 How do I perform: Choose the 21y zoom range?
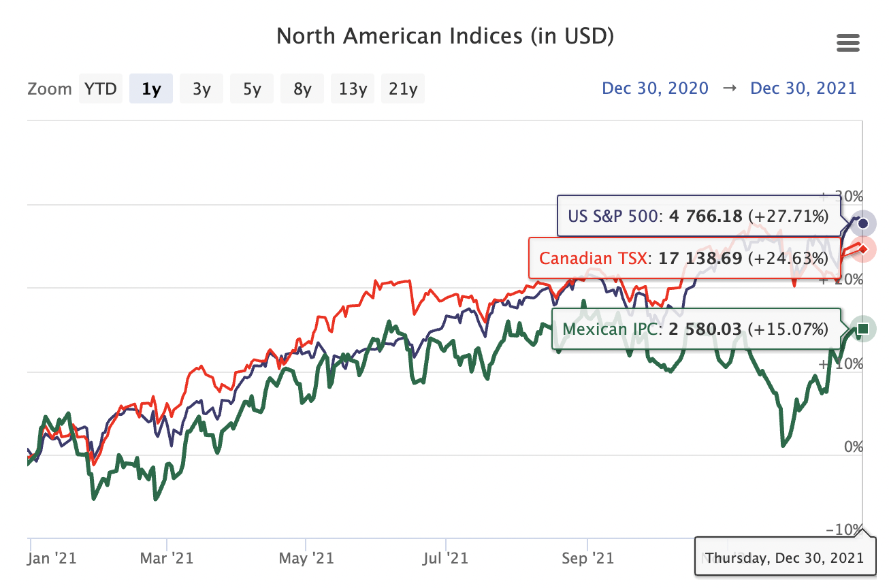(x=403, y=88)
